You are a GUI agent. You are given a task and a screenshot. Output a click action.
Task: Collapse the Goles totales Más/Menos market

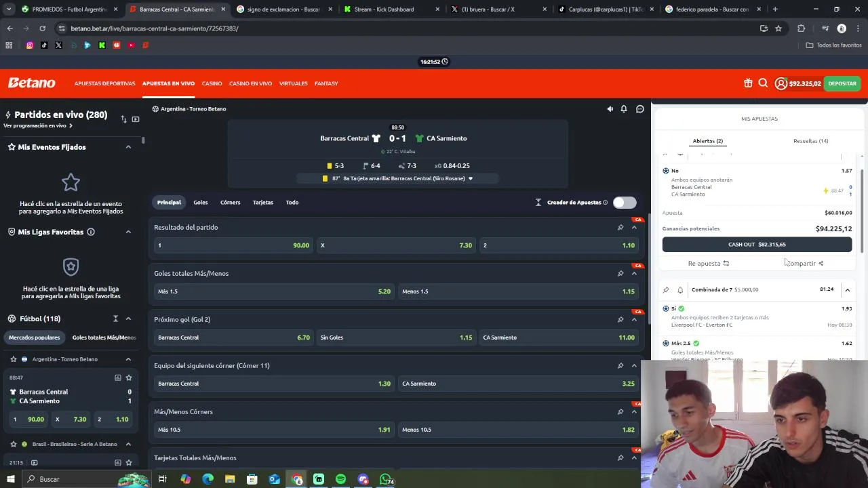click(x=634, y=273)
